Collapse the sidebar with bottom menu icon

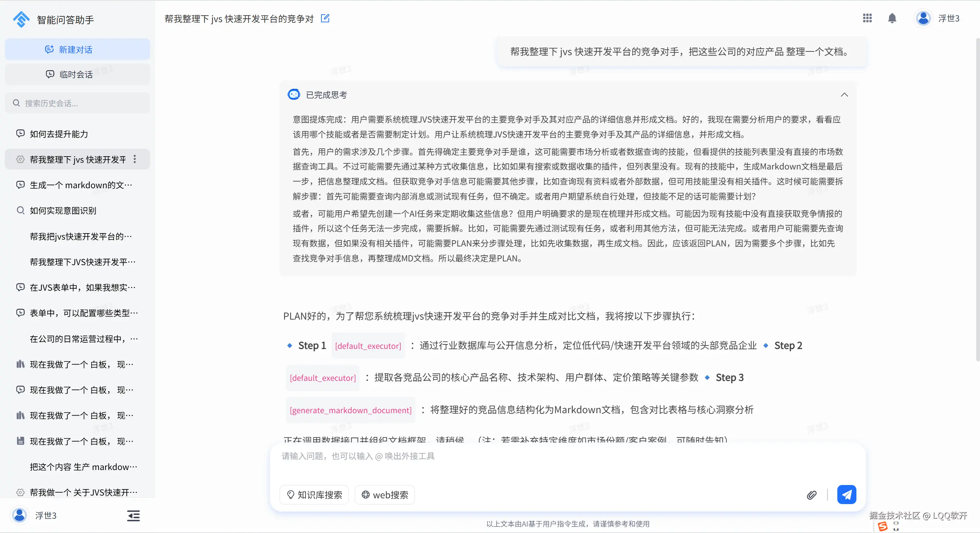click(133, 516)
